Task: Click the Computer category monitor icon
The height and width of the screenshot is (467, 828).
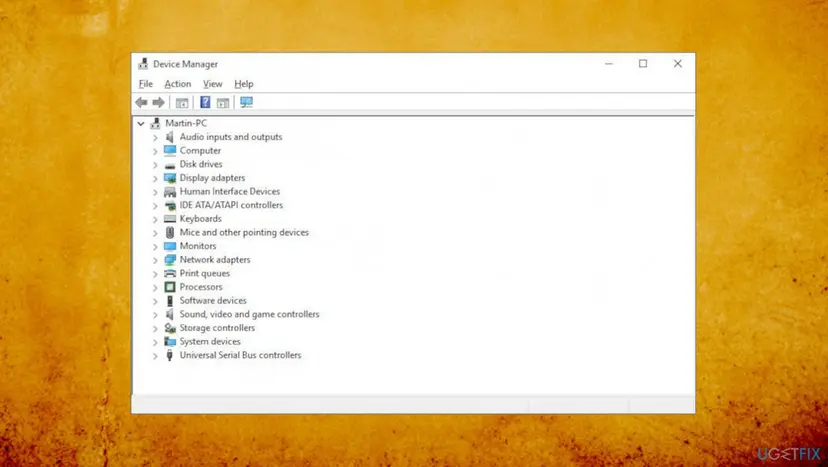Action: click(x=170, y=151)
